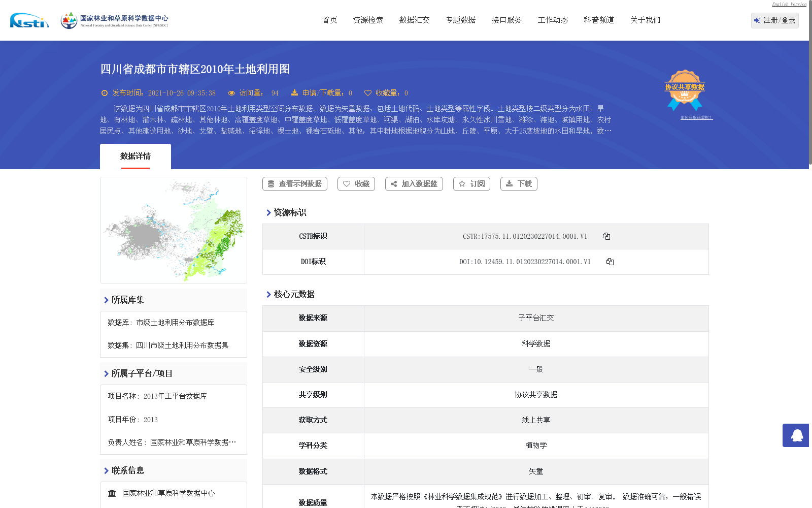Open the 国家林业和草原科学数据中心 logo
Screen dimensions: 812x508
coord(114,20)
